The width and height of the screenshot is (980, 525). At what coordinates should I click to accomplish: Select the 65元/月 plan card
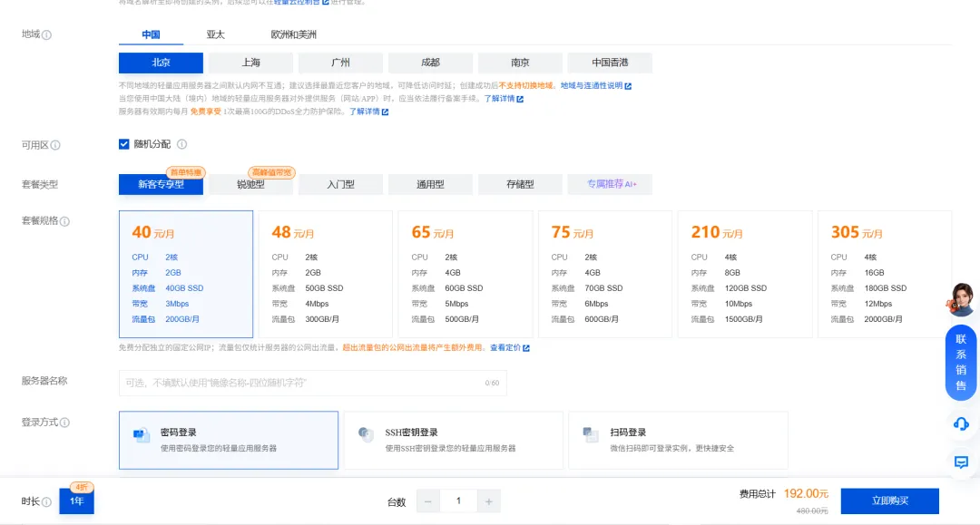[x=465, y=274]
